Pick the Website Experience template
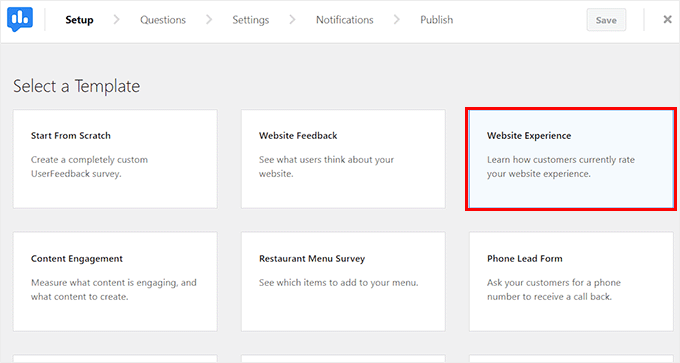This screenshot has width=680, height=363. pos(571,159)
